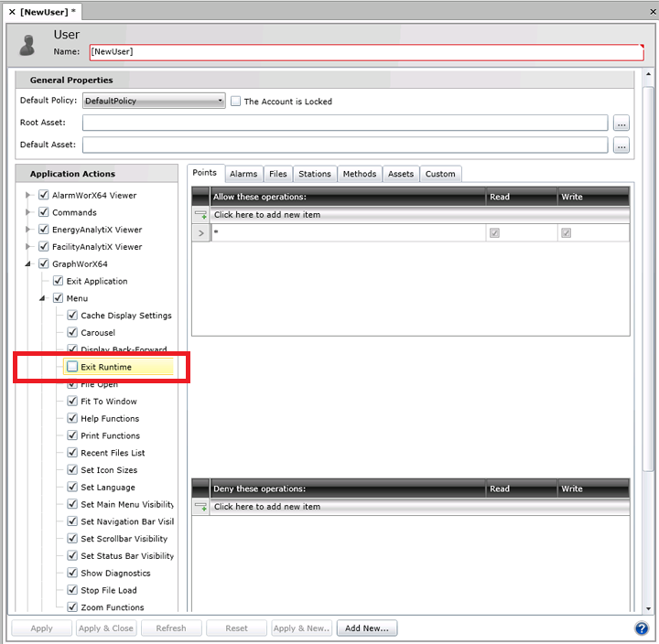Uncheck the Cache Display Settings checkbox
Viewport: 659px width, 644px height.
pos(72,316)
